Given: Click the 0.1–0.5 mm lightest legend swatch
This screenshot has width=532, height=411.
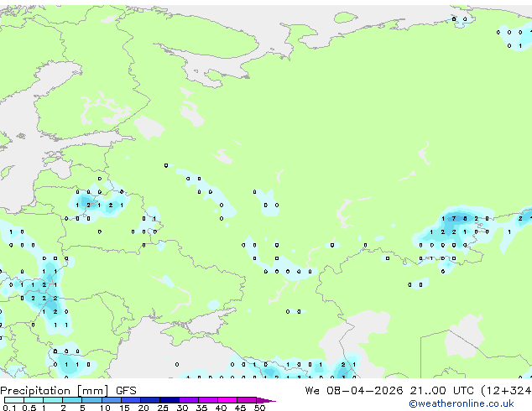Looking at the screenshot, I should (14, 400).
